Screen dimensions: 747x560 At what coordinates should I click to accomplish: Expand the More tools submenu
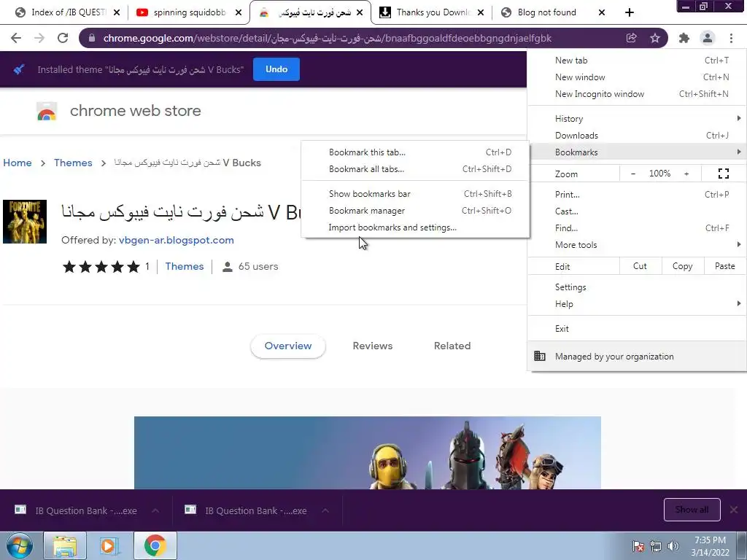pos(637,245)
